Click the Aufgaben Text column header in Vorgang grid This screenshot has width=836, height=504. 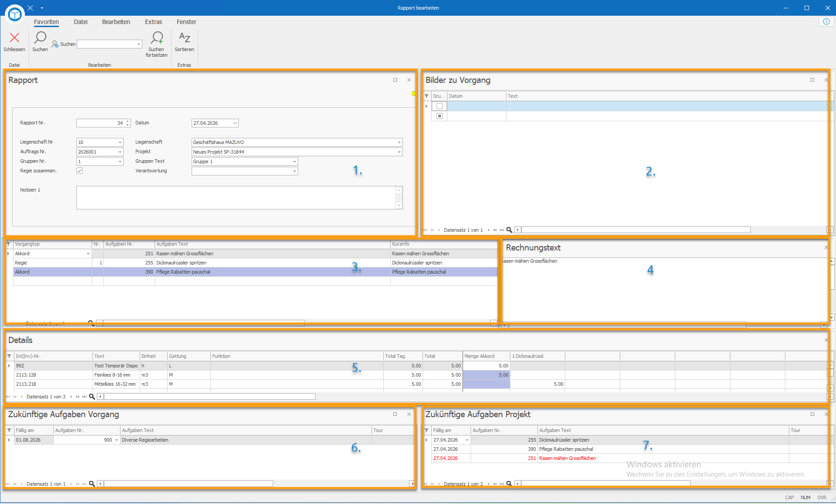pos(272,244)
